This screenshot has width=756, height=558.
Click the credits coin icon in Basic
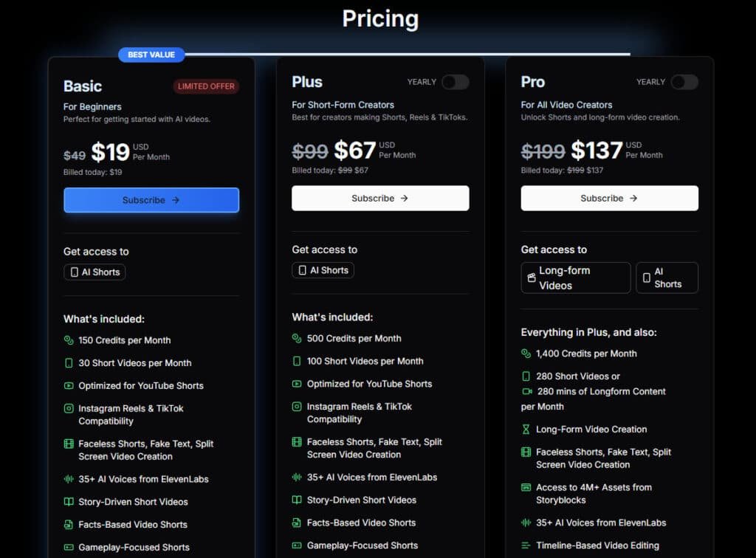69,340
